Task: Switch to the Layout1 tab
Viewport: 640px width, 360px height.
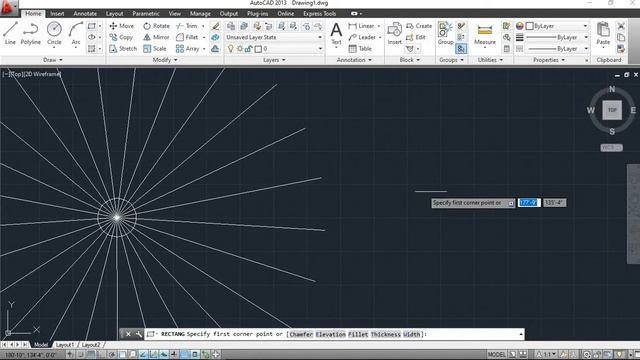Action: (65, 344)
